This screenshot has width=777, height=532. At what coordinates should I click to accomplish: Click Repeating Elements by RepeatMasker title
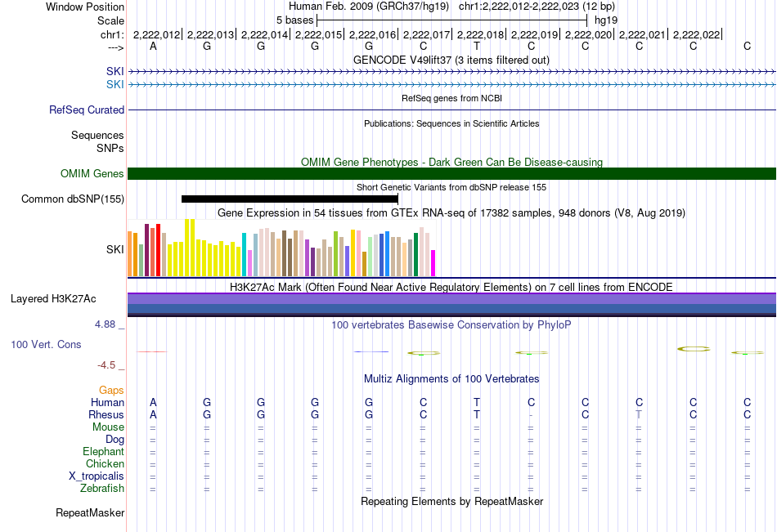(x=451, y=501)
